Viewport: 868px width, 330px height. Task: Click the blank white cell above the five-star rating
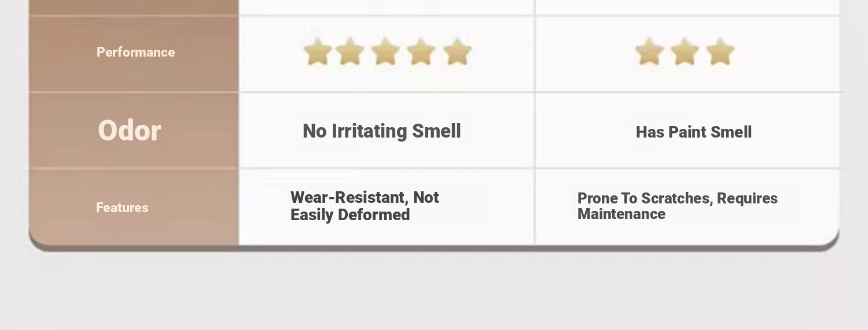[387, 7]
